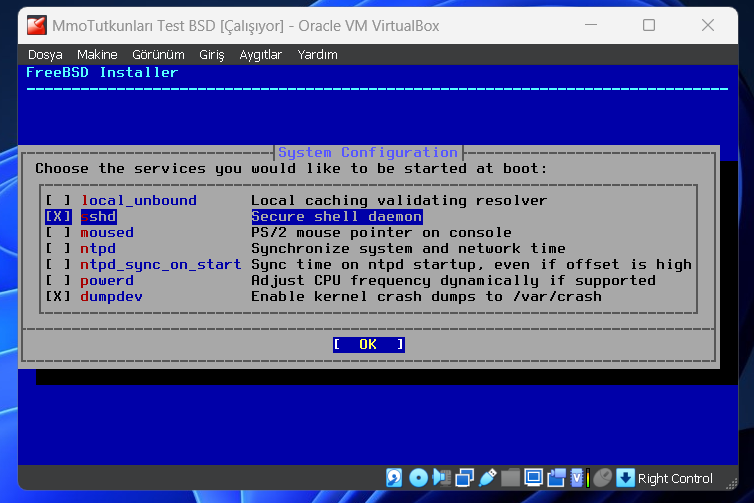Click the CPU virtualization status icon
Image resolution: width=754 pixels, height=503 pixels.
click(579, 478)
